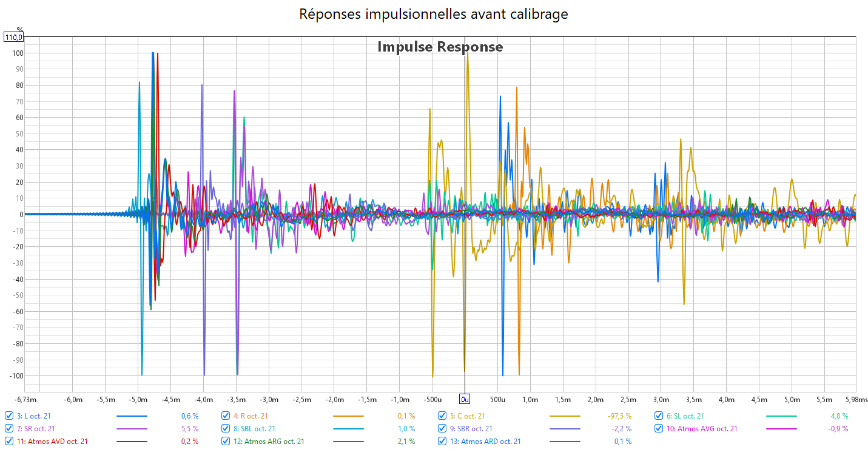Click the magenta line swatch for Atmos AVG
This screenshot has width=868, height=461.
tap(781, 429)
